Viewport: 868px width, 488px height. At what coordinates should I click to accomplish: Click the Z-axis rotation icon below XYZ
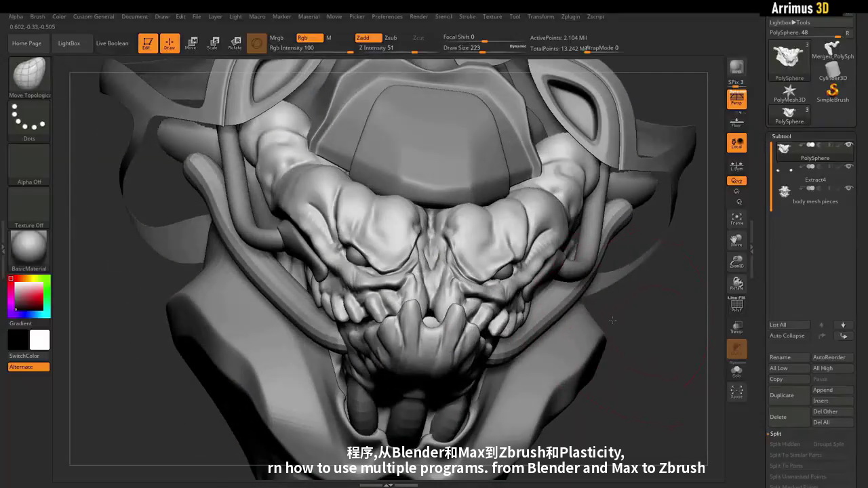point(739,201)
